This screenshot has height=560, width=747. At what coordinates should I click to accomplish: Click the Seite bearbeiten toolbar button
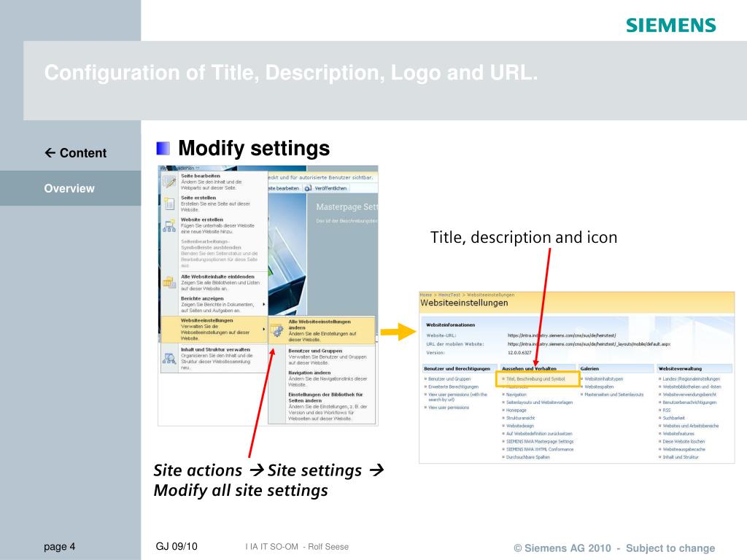284,188
